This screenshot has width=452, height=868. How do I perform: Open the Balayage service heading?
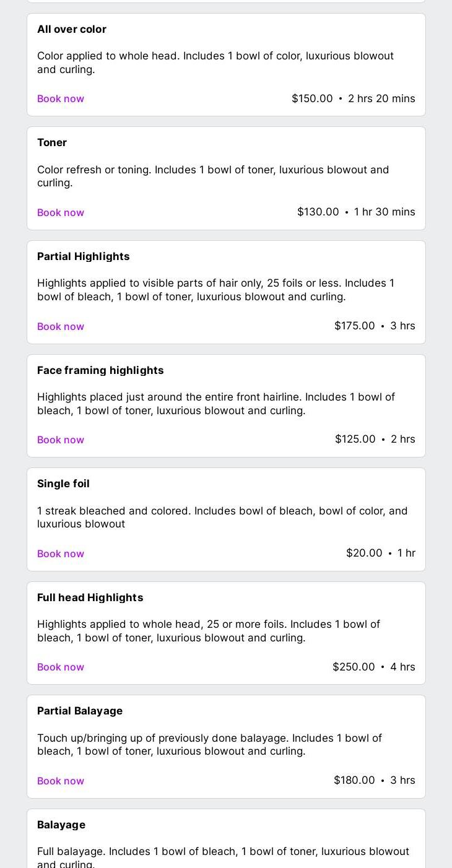pos(61,825)
